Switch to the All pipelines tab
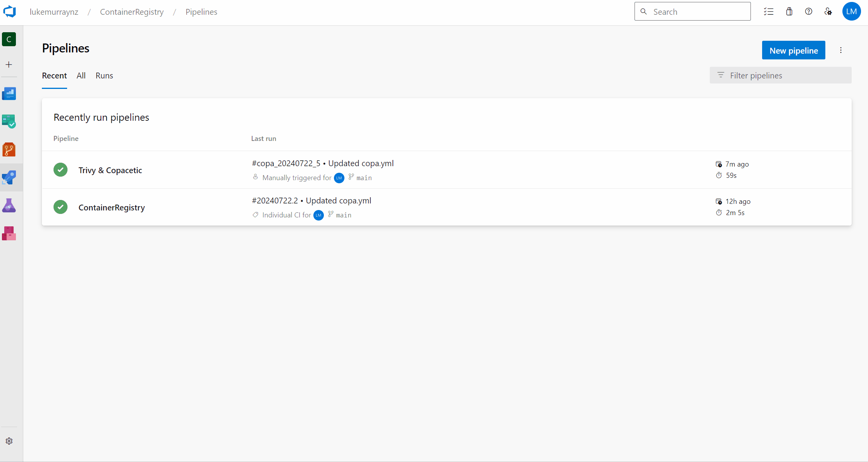The height and width of the screenshot is (462, 868). [80, 75]
